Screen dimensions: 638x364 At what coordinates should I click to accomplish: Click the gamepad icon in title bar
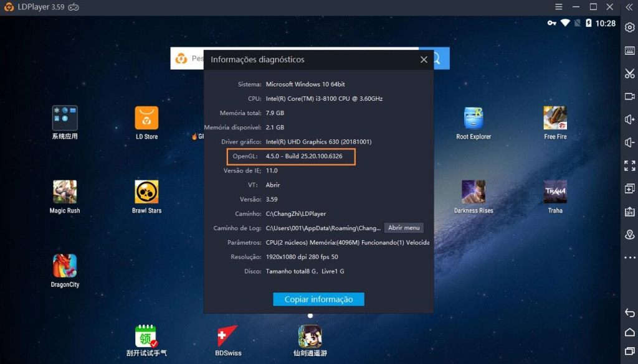click(x=74, y=7)
